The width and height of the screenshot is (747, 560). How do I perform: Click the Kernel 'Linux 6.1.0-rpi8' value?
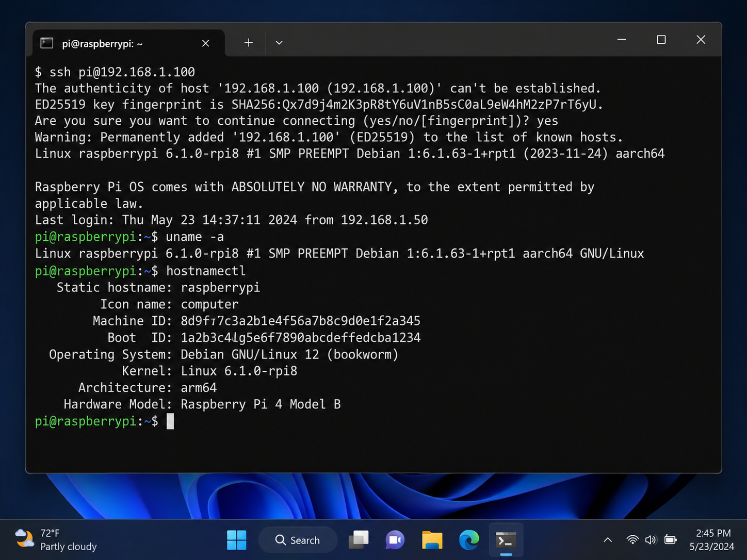click(239, 371)
